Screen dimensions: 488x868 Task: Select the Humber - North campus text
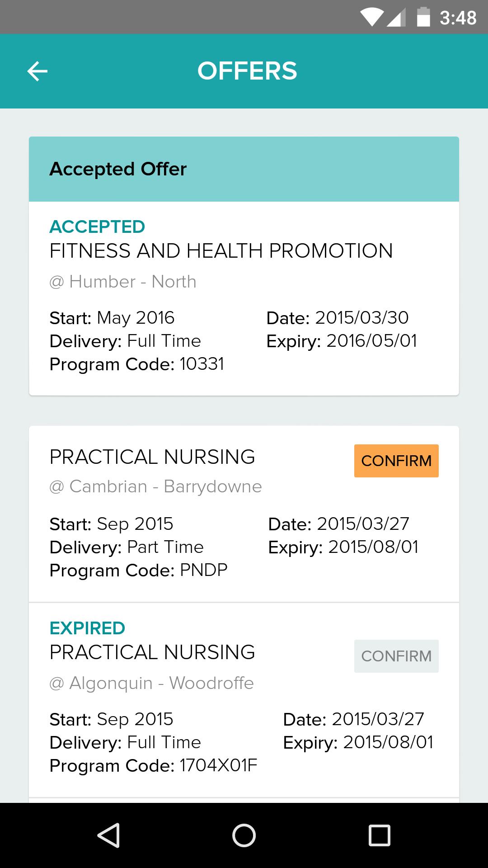pyautogui.click(x=123, y=282)
